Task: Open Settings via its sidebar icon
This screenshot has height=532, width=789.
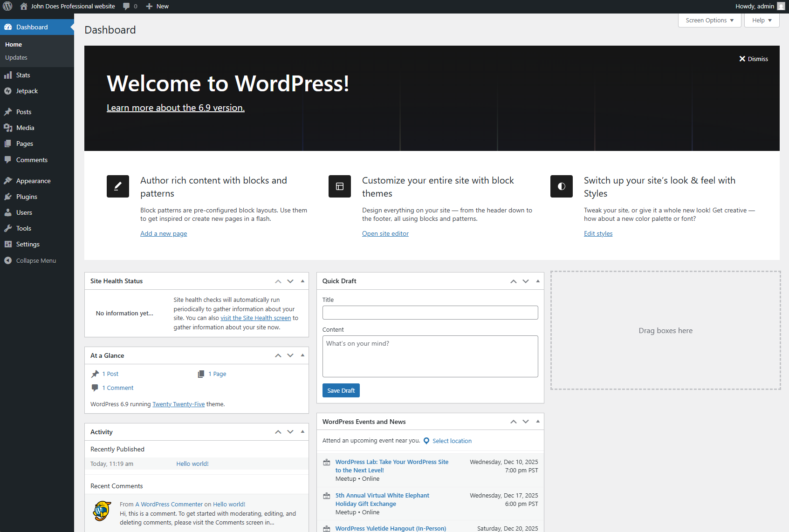Action: tap(9, 244)
